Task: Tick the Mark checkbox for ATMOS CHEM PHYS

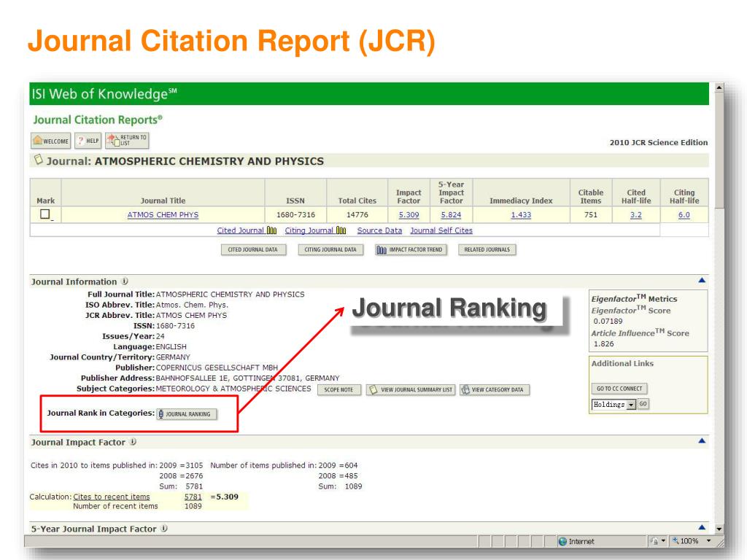Action: click(x=45, y=214)
